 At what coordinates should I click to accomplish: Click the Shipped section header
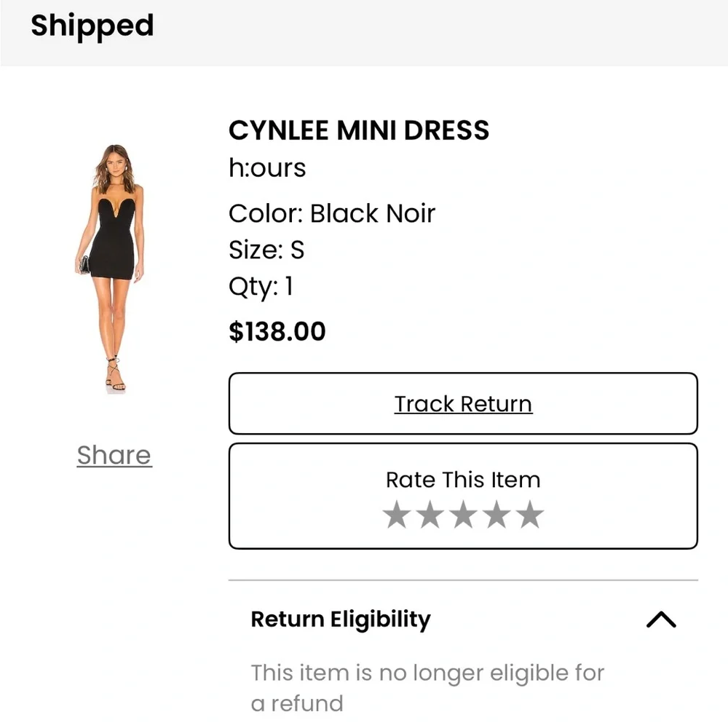tap(92, 26)
